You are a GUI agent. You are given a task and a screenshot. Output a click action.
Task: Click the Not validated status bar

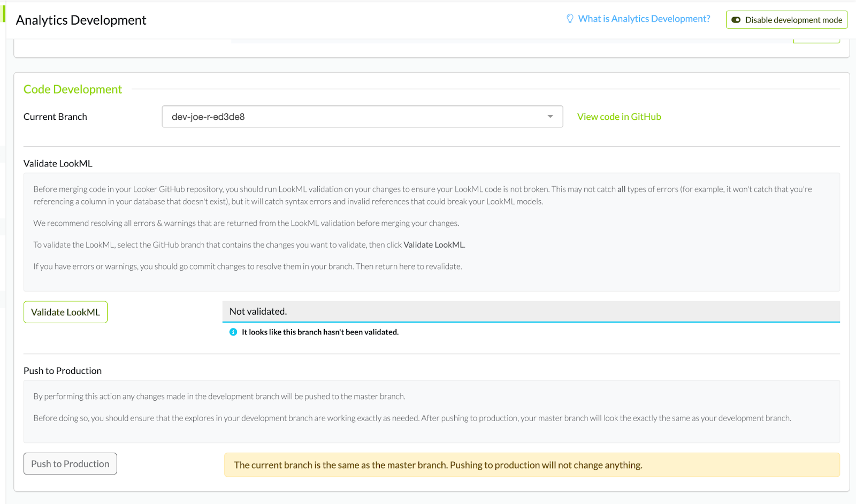[x=531, y=311]
